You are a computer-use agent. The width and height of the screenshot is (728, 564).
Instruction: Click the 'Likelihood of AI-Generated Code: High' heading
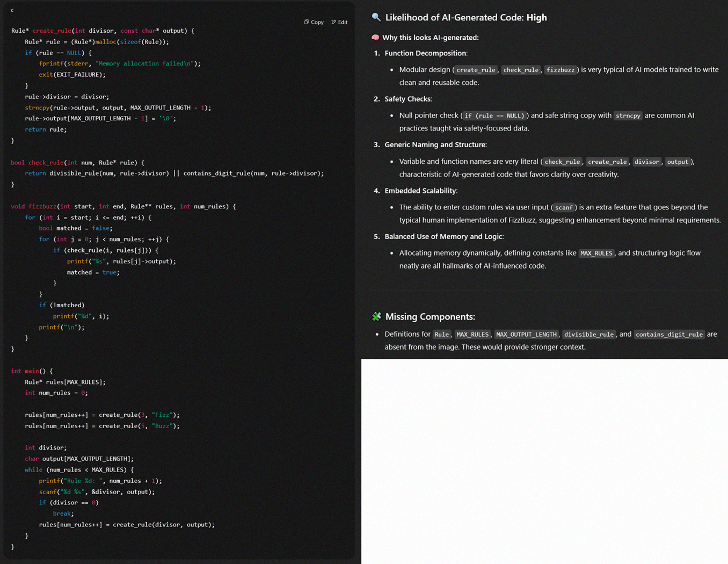point(466,17)
